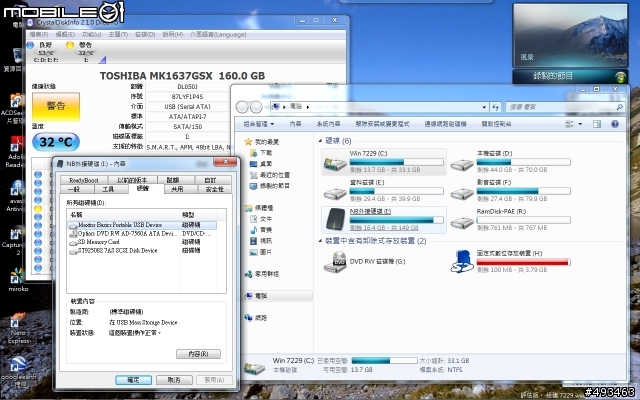
Task: Open the Win 7229 (C:) drive in Explorer
Action: pos(384,162)
